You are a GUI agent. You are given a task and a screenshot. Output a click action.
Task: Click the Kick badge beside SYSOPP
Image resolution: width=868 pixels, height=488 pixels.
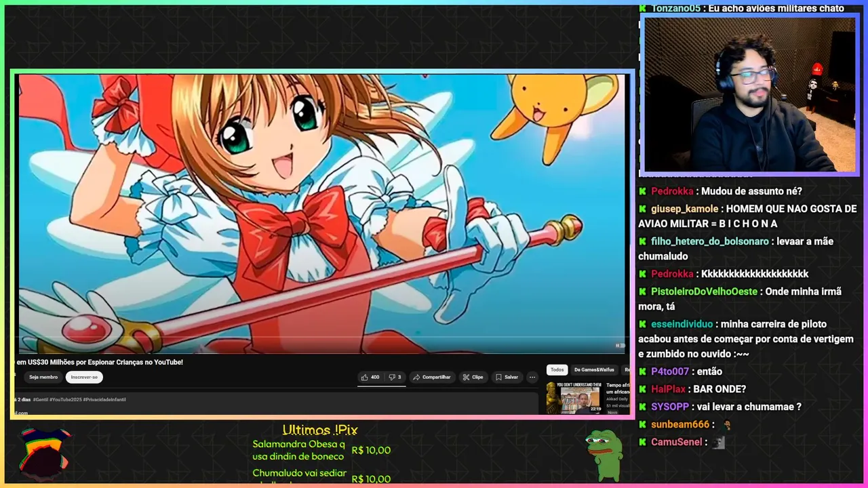(x=642, y=407)
